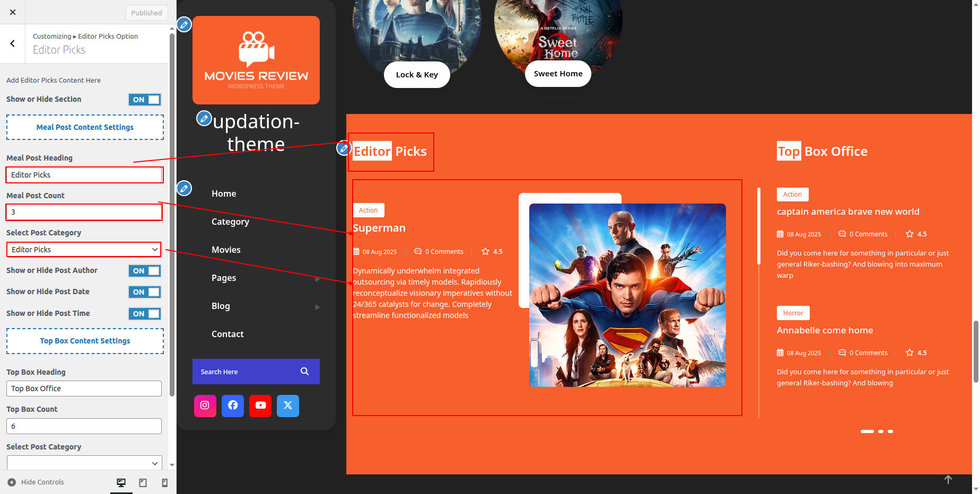The height and width of the screenshot is (494, 980).
Task: Click the Meal Post Count field
Action: (x=84, y=212)
